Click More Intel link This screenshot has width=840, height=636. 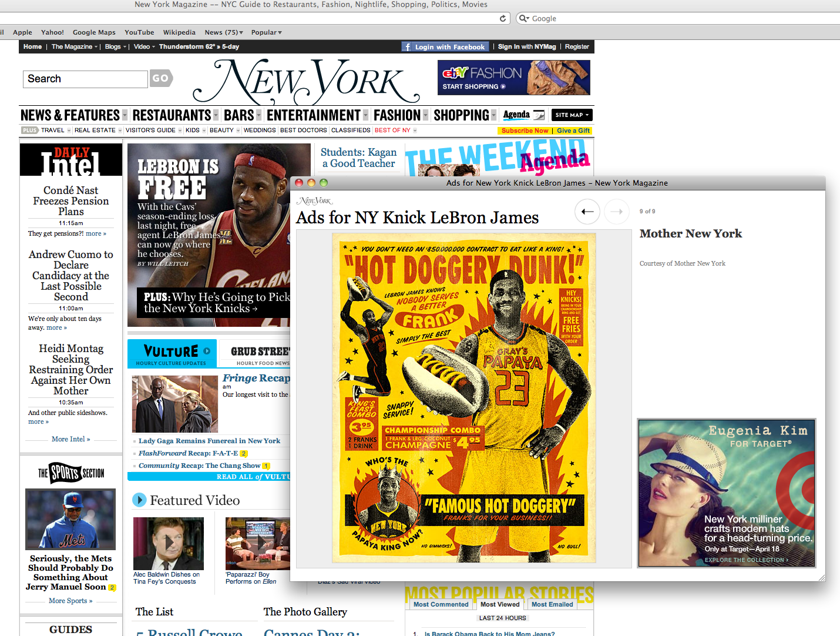click(71, 439)
